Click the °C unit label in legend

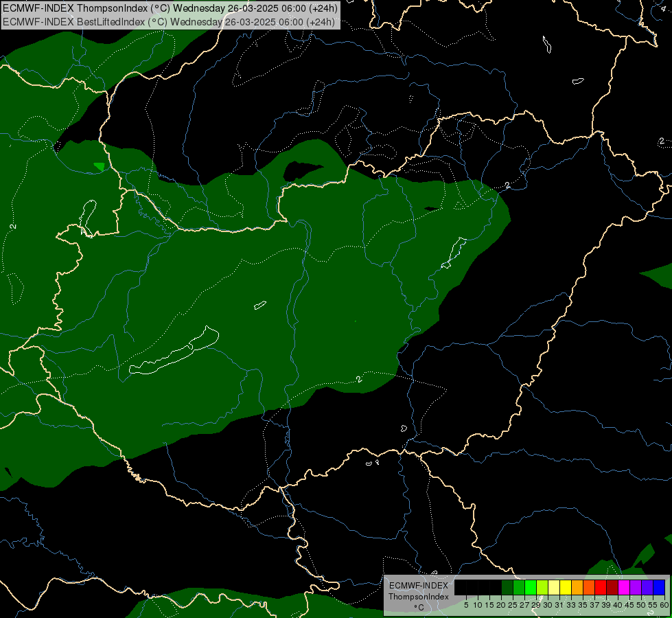[419, 608]
